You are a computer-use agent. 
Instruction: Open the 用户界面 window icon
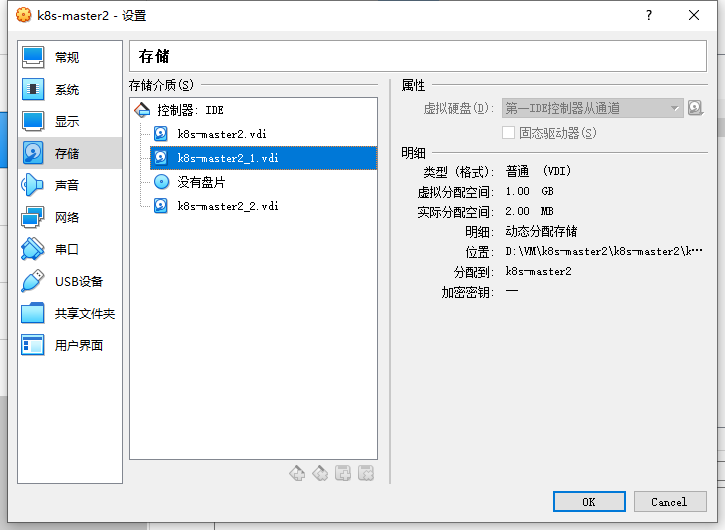33,345
